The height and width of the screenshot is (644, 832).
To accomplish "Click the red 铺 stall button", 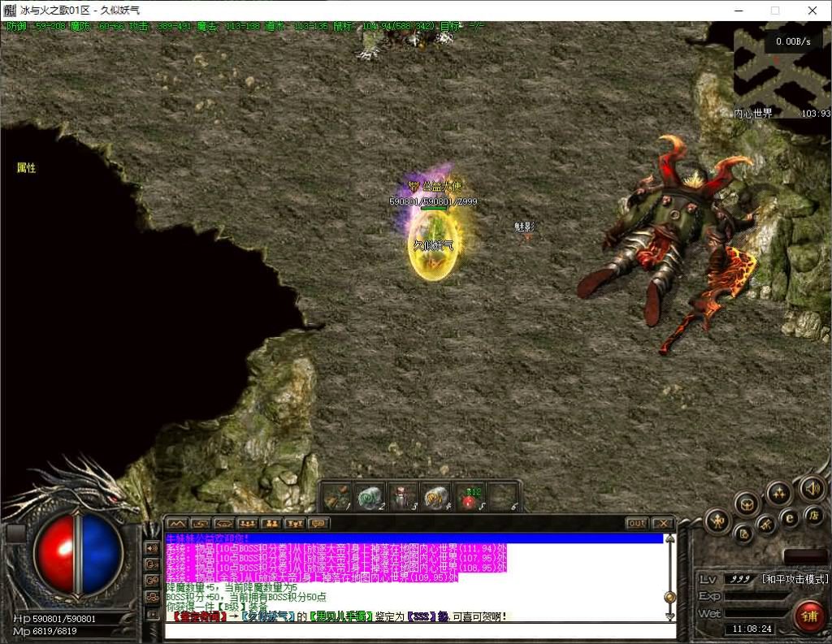I will [x=809, y=616].
